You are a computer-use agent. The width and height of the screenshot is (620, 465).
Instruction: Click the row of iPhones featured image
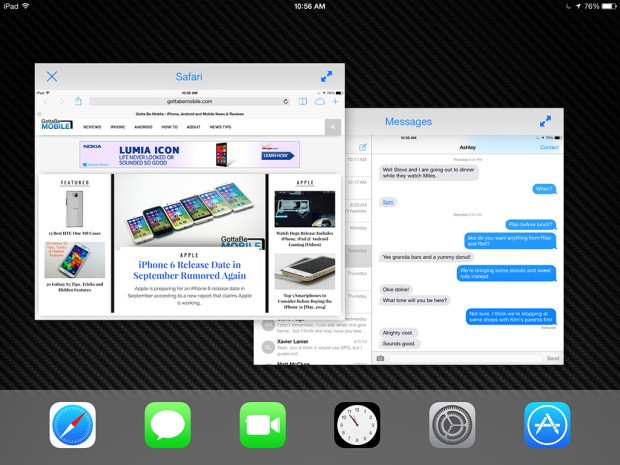[189, 211]
